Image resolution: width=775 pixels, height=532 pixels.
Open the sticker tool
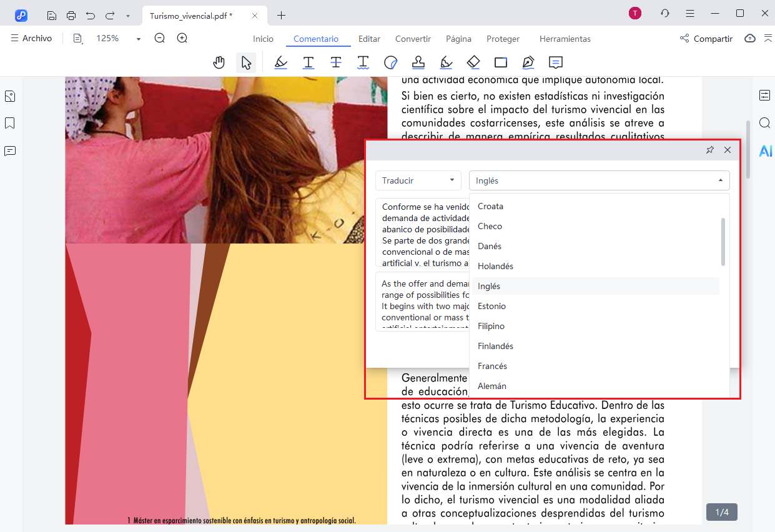tap(391, 62)
